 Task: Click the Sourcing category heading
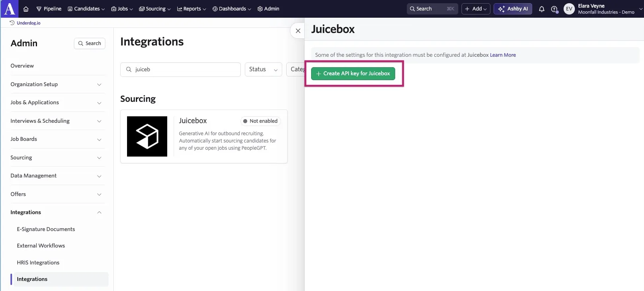[138, 99]
